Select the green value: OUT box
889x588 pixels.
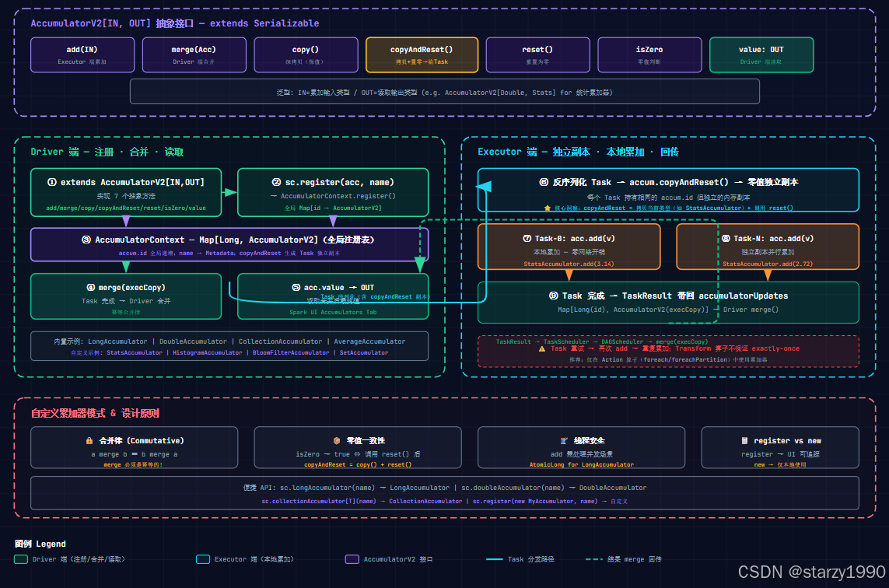761,55
